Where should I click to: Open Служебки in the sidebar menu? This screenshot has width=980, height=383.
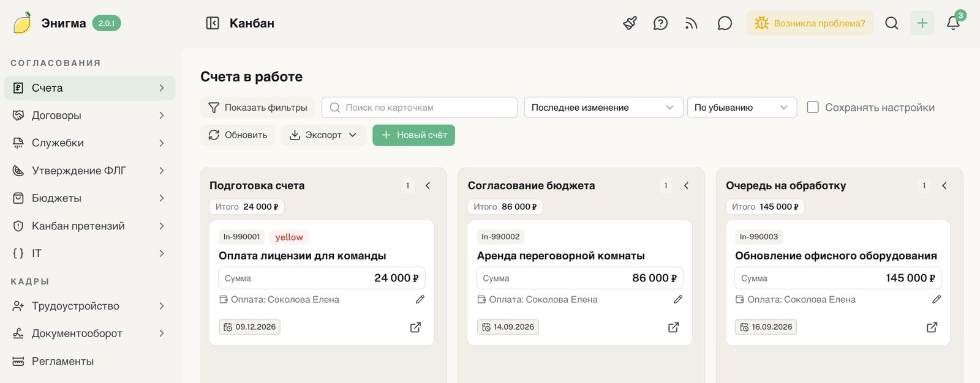[x=90, y=143]
